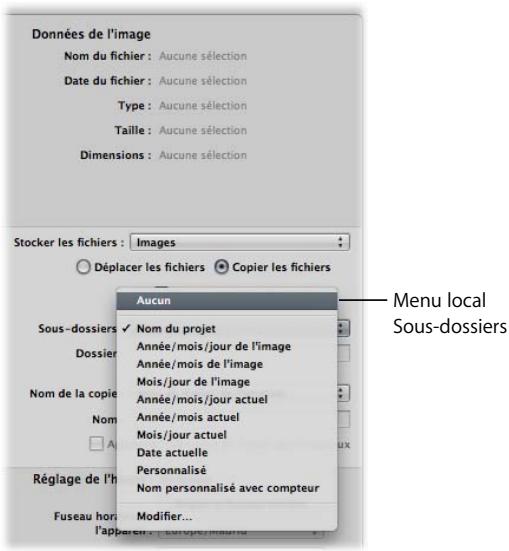
Task: Select Date actuelle option
Action: click(x=227, y=453)
